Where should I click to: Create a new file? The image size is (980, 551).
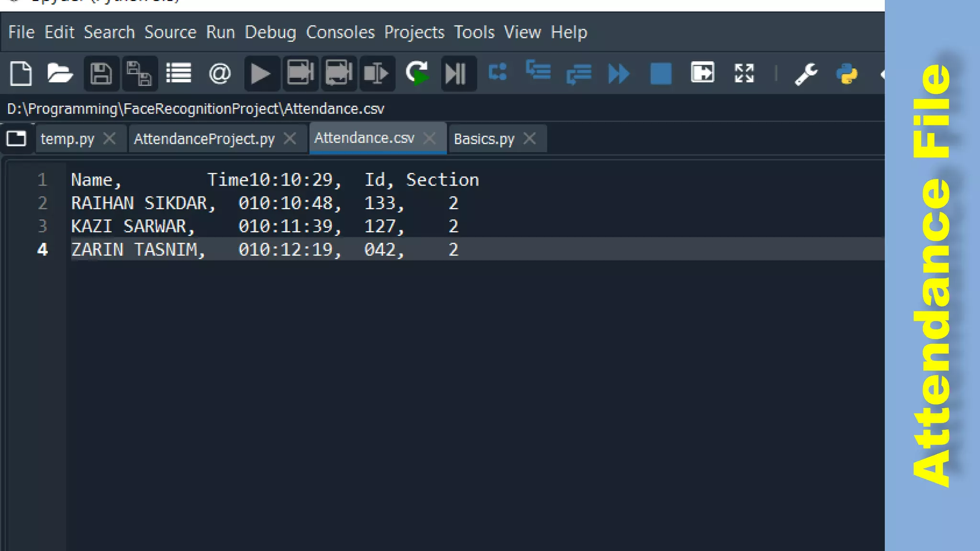(21, 74)
